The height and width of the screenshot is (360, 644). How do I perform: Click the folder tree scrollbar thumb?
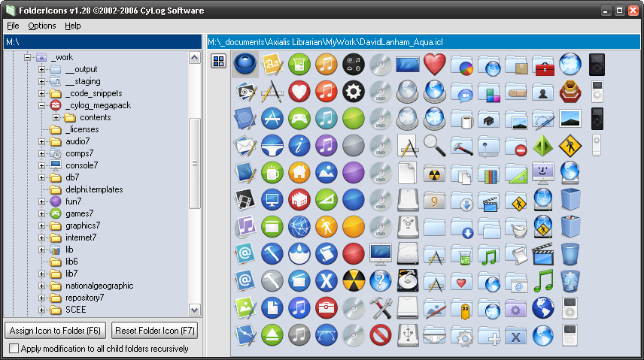tap(195, 163)
